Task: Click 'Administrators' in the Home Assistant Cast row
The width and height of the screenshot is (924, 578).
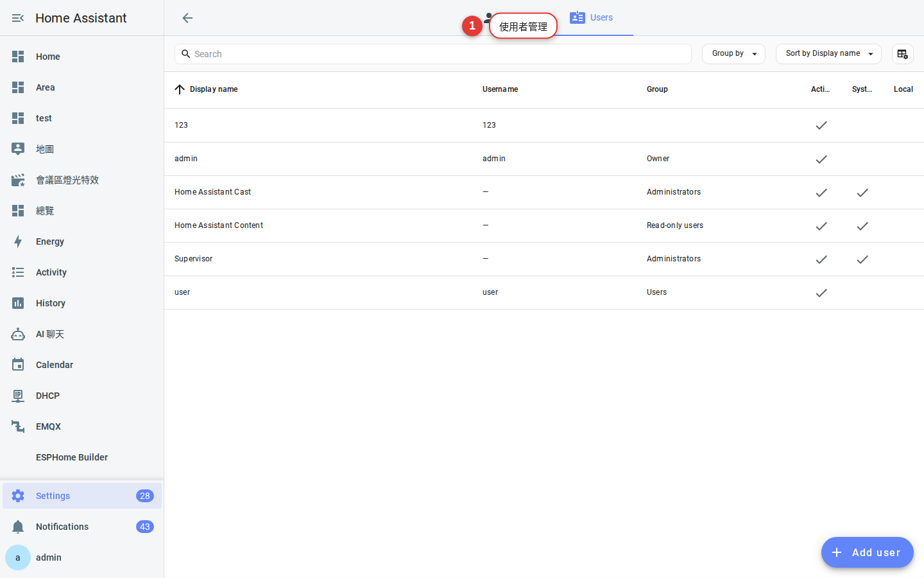Action: point(674,192)
